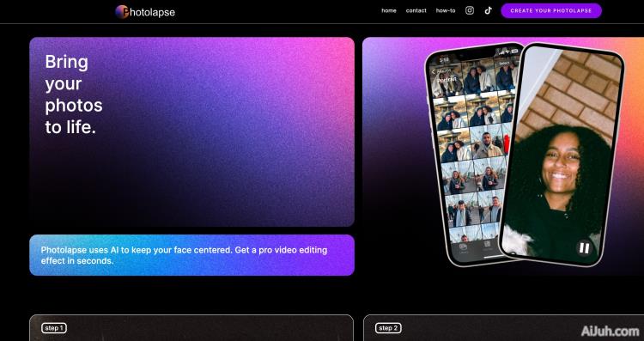Open the TikTok profile icon
The width and height of the screenshot is (644, 341).
[x=488, y=10]
